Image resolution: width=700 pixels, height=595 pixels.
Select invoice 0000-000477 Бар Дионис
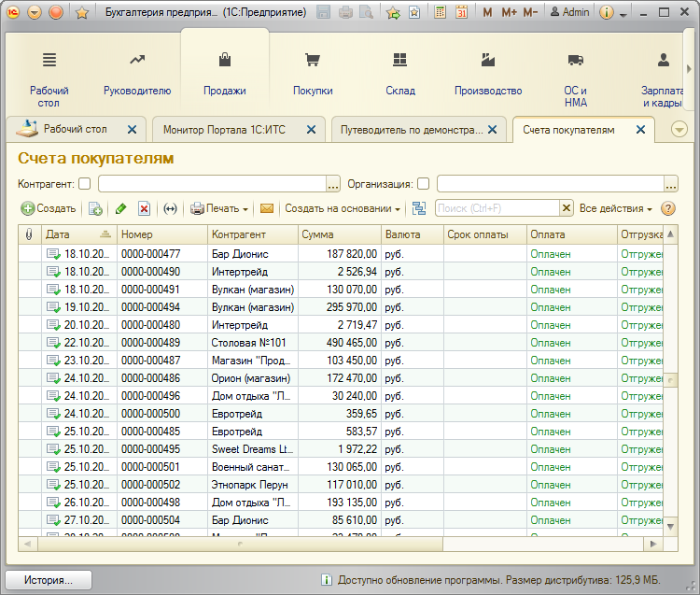coord(340,254)
